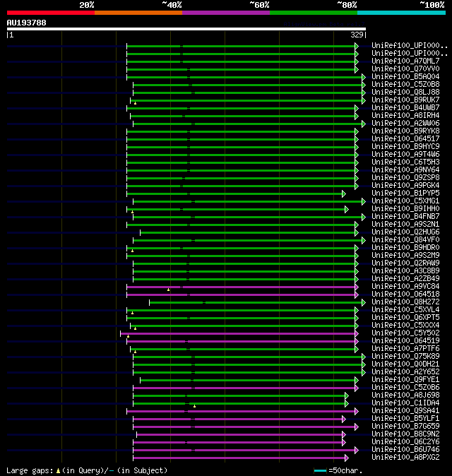The image size is (452, 476).
Task: Click the green ~80% segment of the identity legend
Action: 314,13
